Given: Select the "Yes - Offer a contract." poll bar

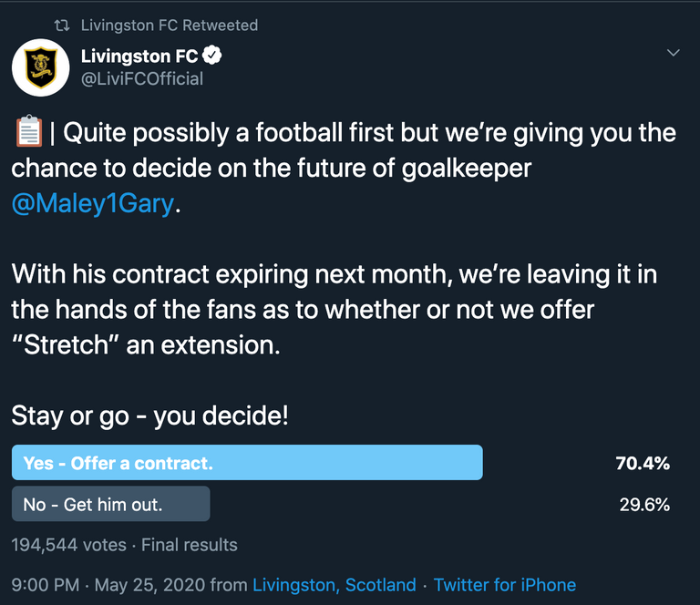Looking at the screenshot, I should pos(247,463).
